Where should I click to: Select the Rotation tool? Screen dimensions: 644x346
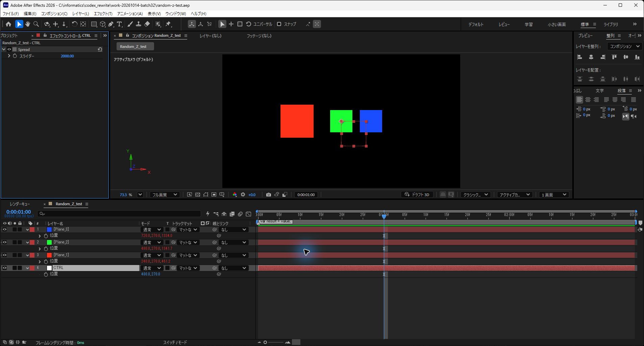(74, 24)
